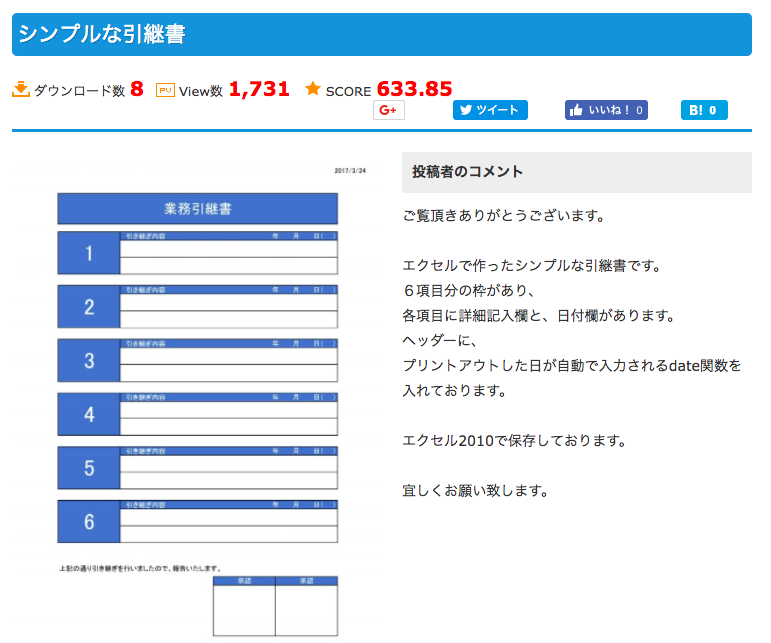Click the 2017/3/24 date in preview

(x=350, y=171)
